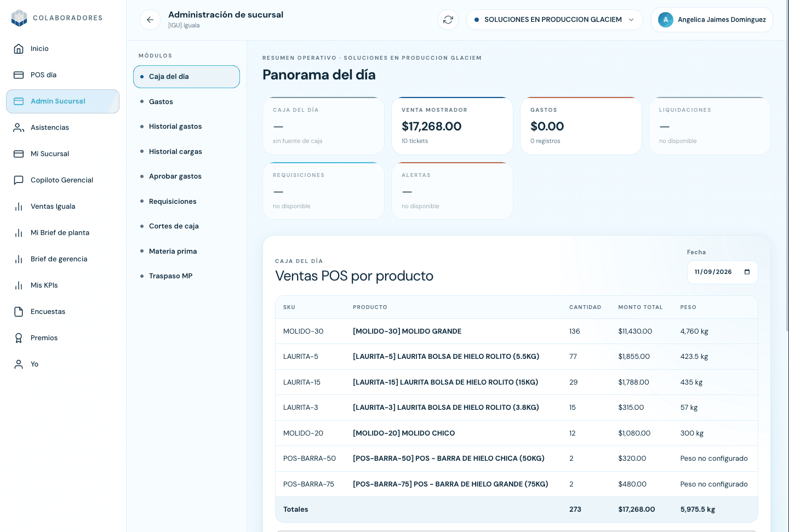The image size is (789, 532).
Task: Click the Mi Brief de planta chart icon
Action: [19, 233]
